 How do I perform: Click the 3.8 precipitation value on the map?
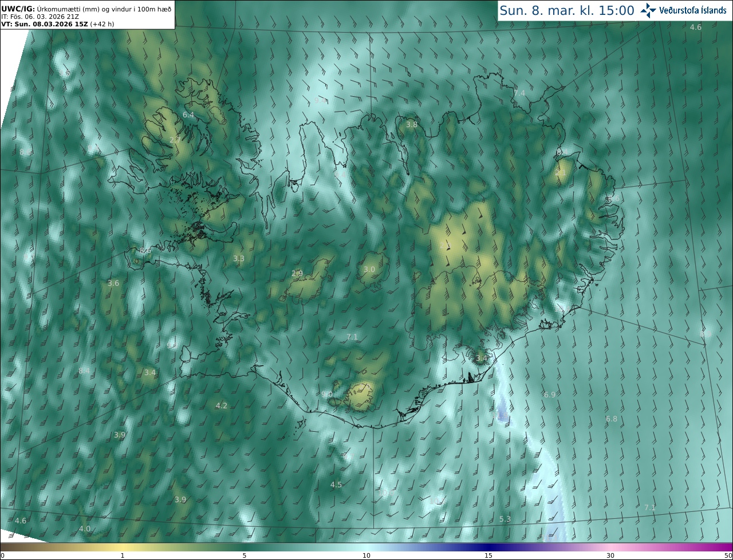click(x=412, y=124)
